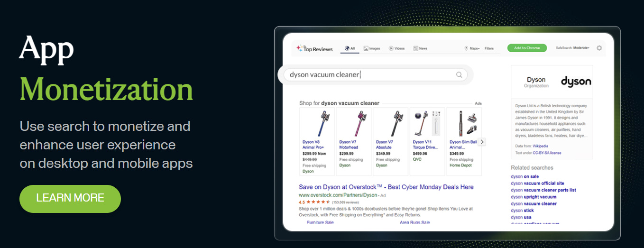Select related search dyson vacuum cleaner parts list
This screenshot has width=644, height=248.
tap(543, 190)
